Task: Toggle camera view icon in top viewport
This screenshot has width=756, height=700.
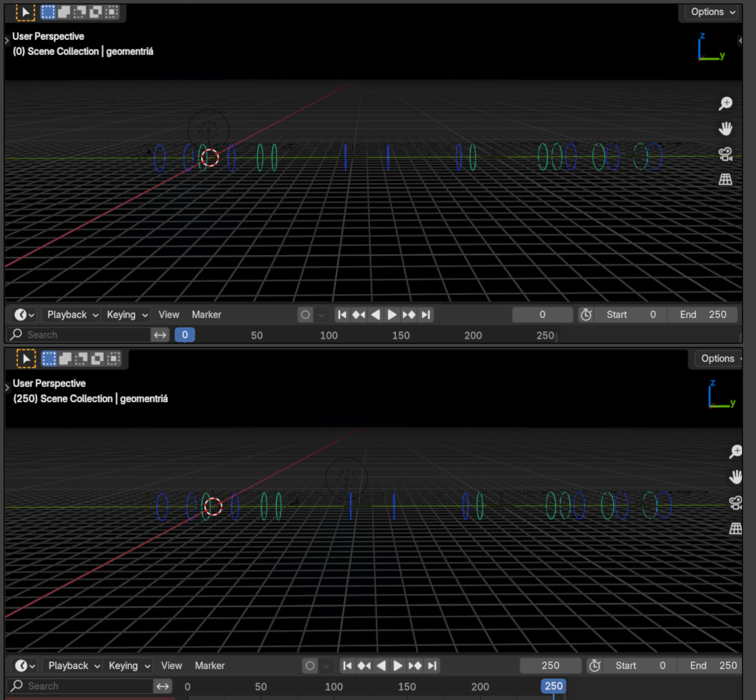Action: pos(725,154)
